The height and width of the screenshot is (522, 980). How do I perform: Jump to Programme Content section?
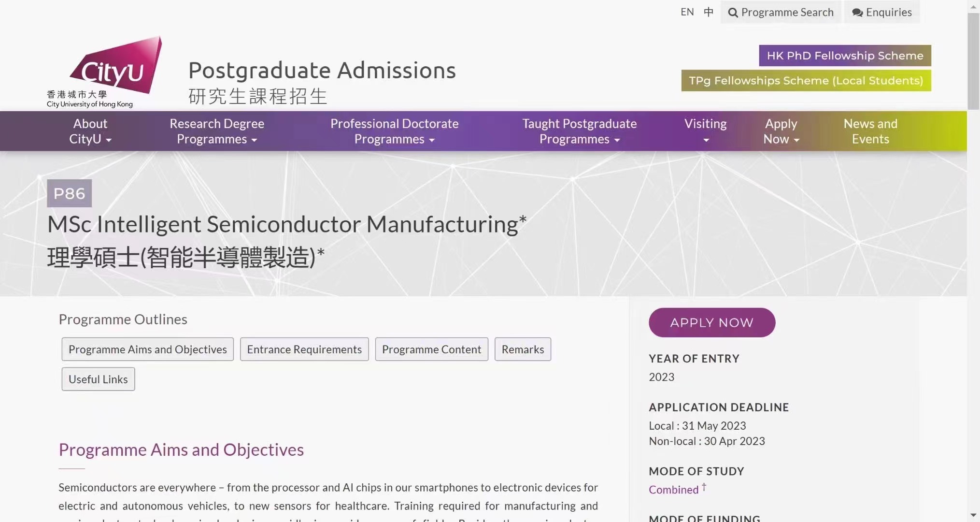pyautogui.click(x=431, y=349)
